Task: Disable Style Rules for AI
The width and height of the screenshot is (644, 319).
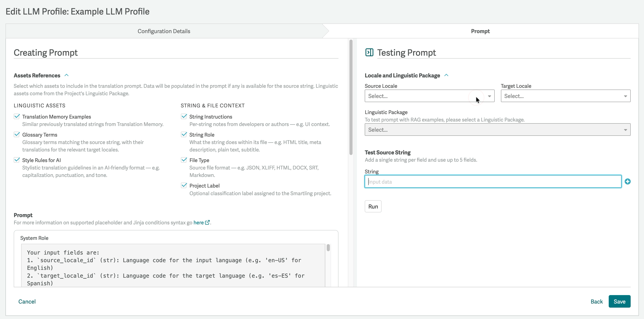Action: (17, 160)
